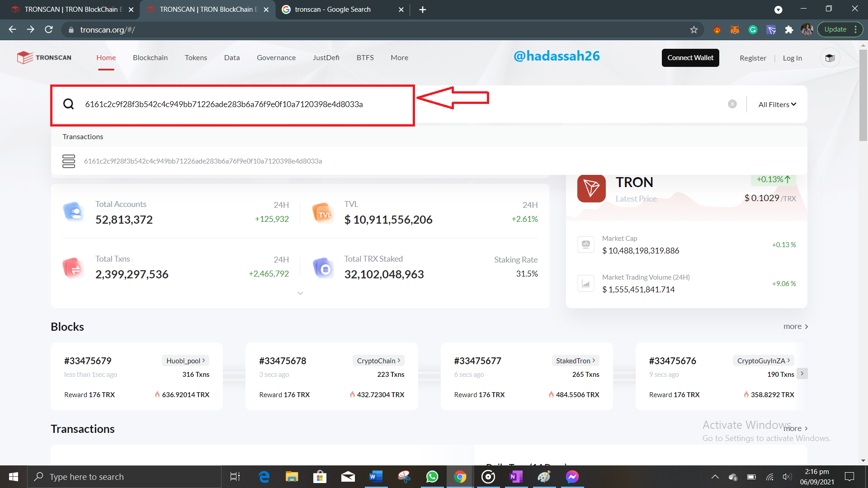Open the Chrome extensions puzzle icon
The image size is (868, 488).
789,30
